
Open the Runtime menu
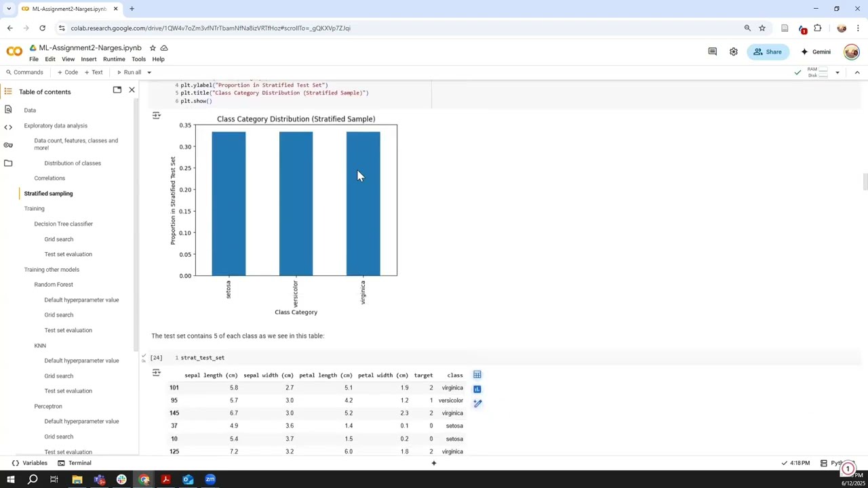114,59
